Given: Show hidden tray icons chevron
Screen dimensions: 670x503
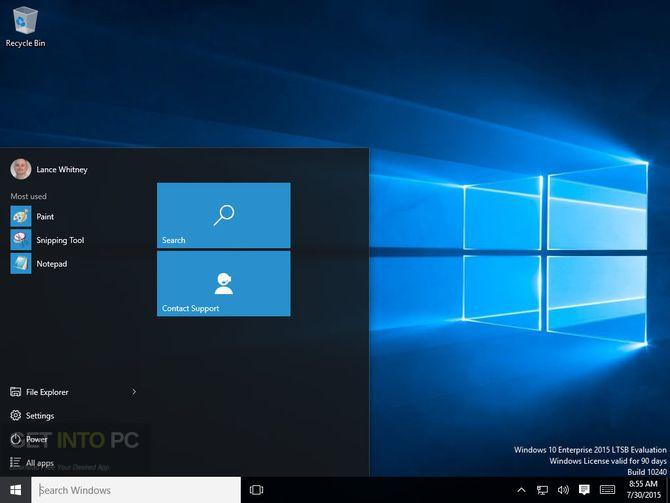Looking at the screenshot, I should [x=521, y=490].
